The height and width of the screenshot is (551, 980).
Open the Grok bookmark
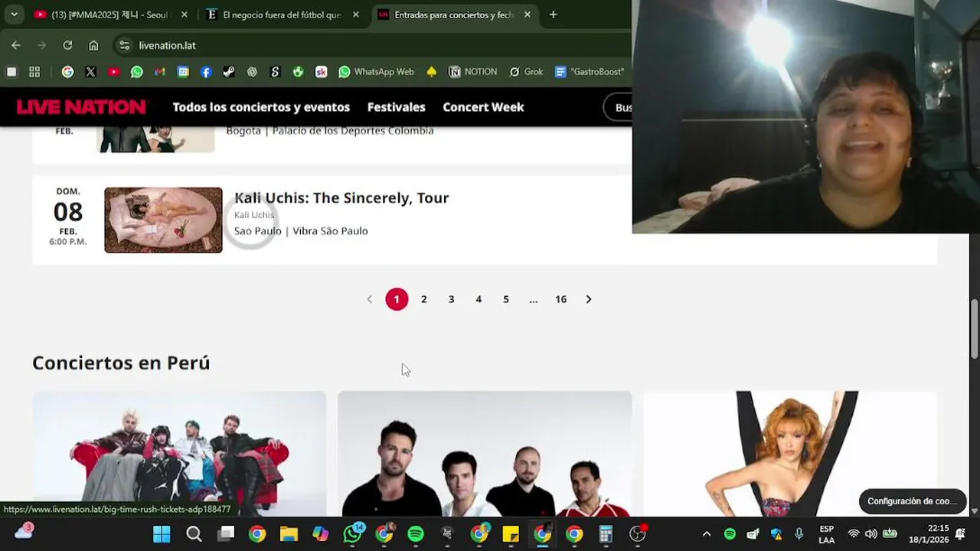click(x=526, y=72)
